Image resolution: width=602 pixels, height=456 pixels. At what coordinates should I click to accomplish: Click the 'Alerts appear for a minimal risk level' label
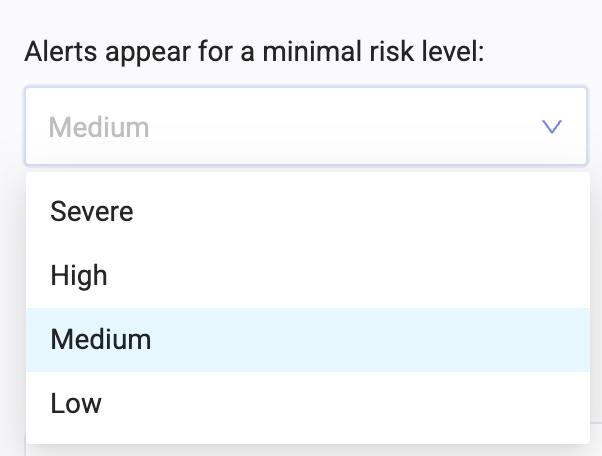(254, 51)
